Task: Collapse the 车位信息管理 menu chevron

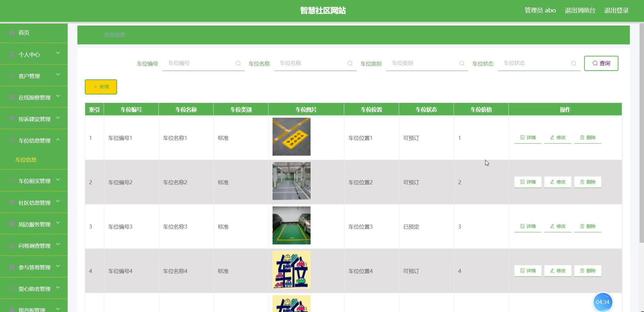Action: (x=58, y=140)
